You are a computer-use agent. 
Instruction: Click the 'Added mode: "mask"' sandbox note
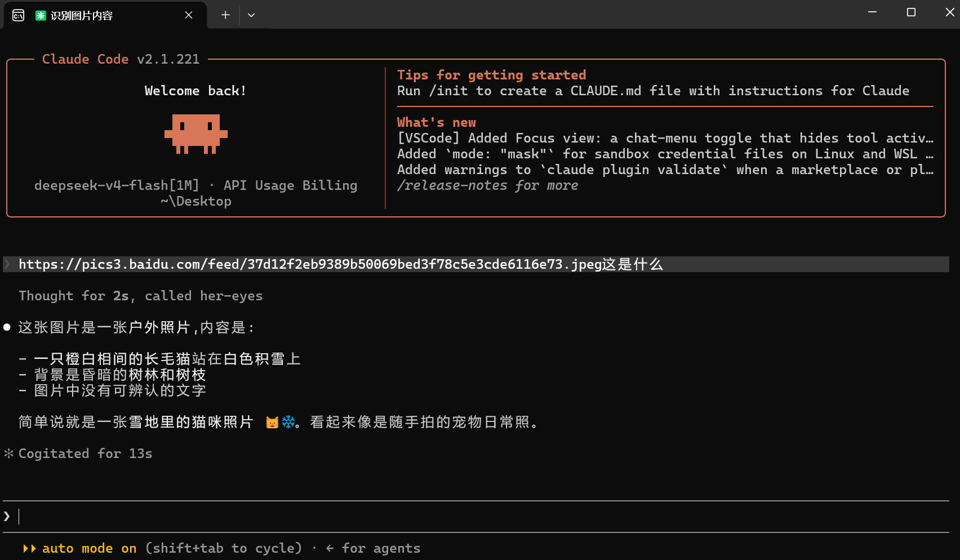pos(665,154)
